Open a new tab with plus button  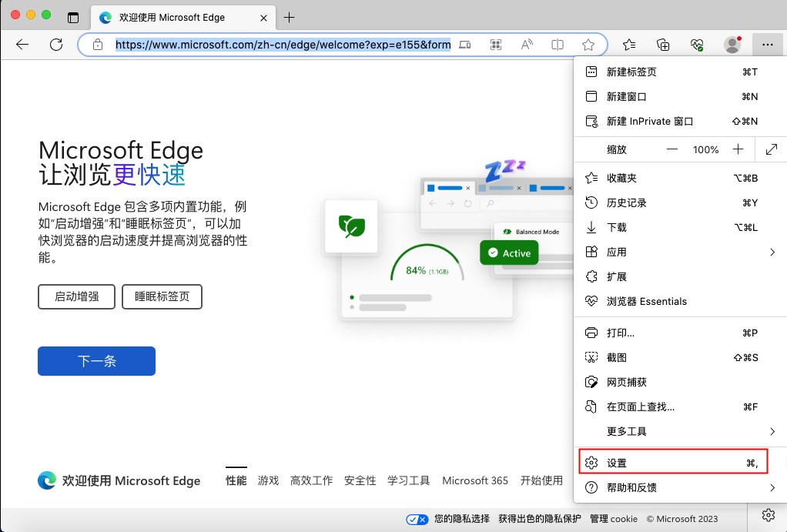click(x=290, y=17)
